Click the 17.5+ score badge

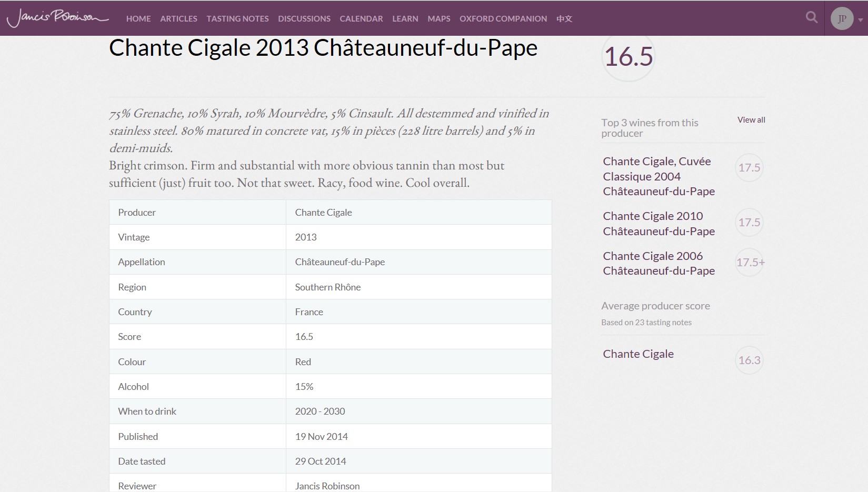(750, 262)
